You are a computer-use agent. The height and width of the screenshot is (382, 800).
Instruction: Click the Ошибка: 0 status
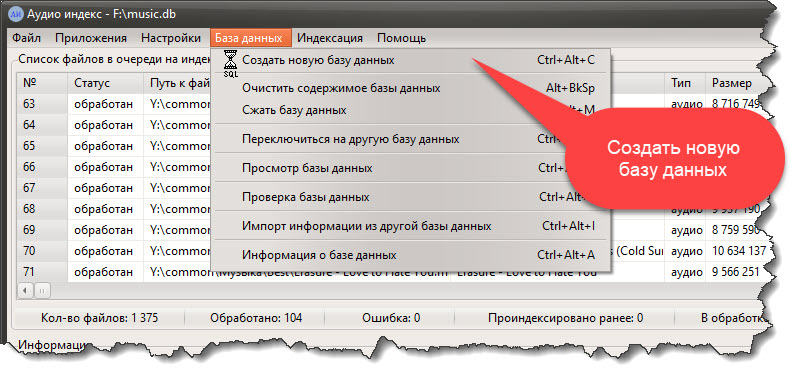point(391,318)
